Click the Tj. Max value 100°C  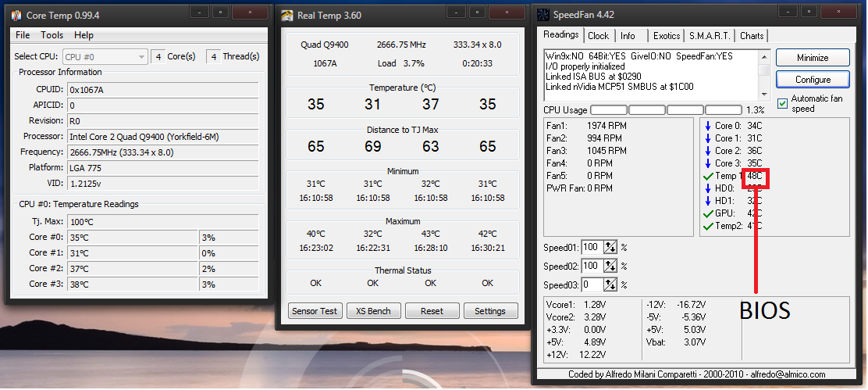click(x=162, y=222)
